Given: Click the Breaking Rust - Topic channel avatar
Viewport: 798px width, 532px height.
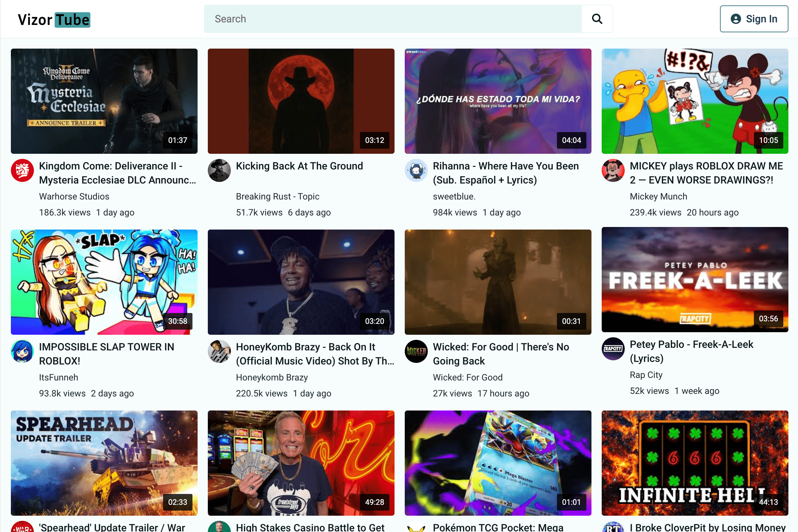Looking at the screenshot, I should [219, 171].
